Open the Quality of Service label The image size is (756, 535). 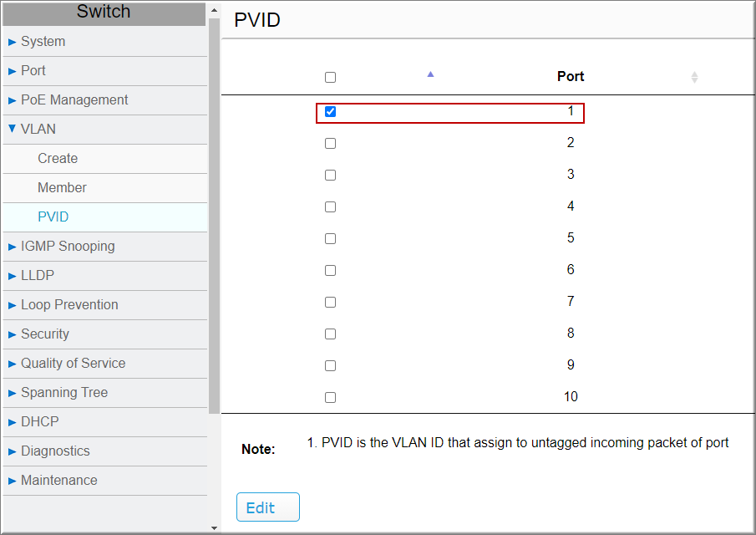73,364
